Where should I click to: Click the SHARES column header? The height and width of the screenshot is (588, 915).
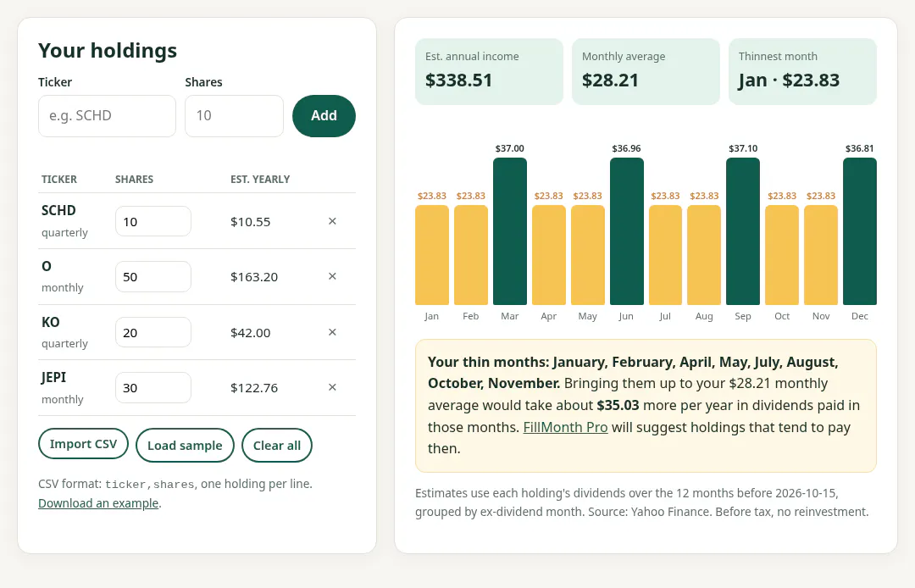134,179
